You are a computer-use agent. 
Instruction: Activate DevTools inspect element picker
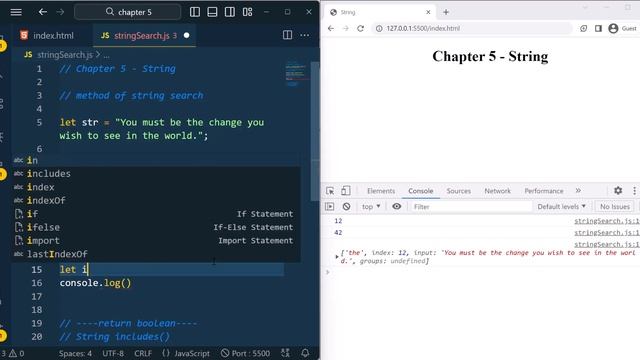(330, 191)
